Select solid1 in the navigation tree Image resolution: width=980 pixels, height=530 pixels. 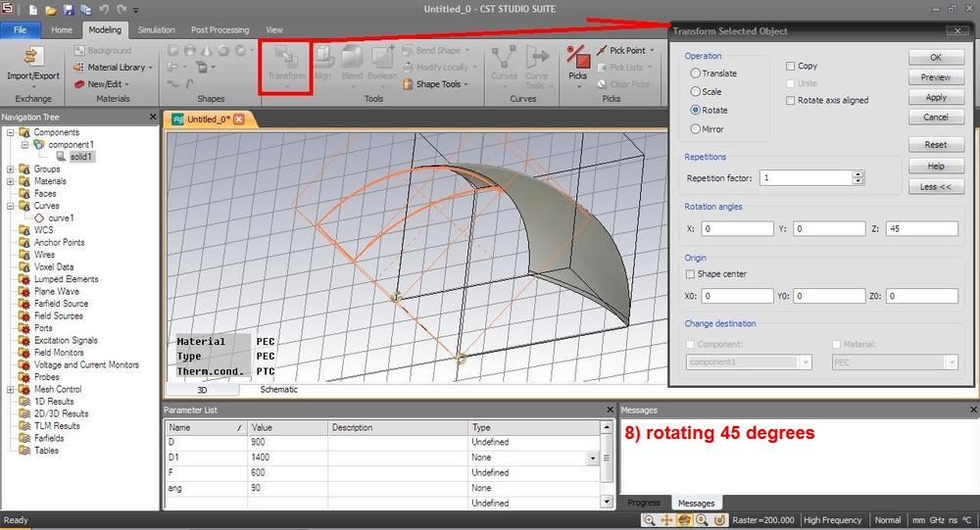[x=81, y=157]
